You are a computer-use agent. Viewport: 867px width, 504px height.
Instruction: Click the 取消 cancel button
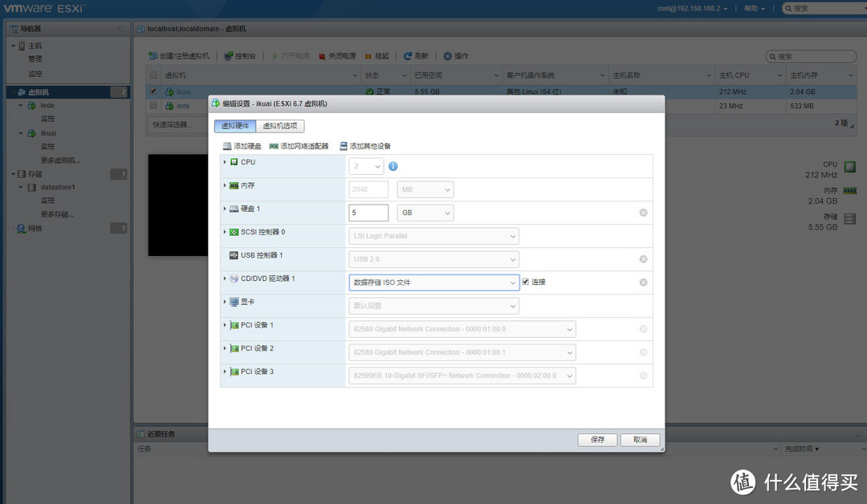(x=641, y=440)
